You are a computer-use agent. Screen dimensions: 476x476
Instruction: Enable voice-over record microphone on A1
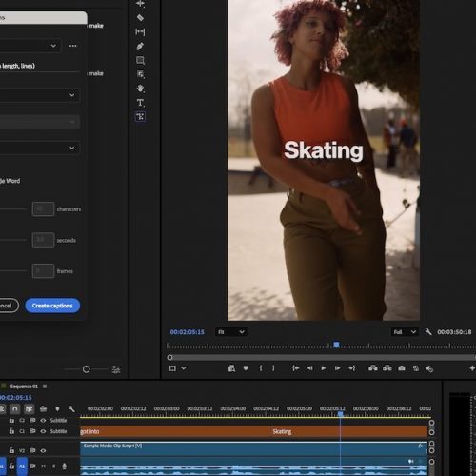pyautogui.click(x=64, y=466)
